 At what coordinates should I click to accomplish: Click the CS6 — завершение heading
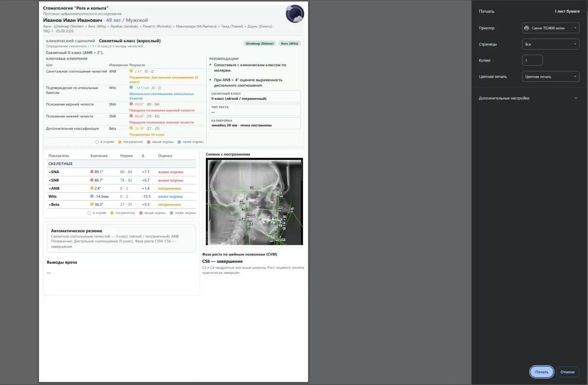click(x=222, y=261)
